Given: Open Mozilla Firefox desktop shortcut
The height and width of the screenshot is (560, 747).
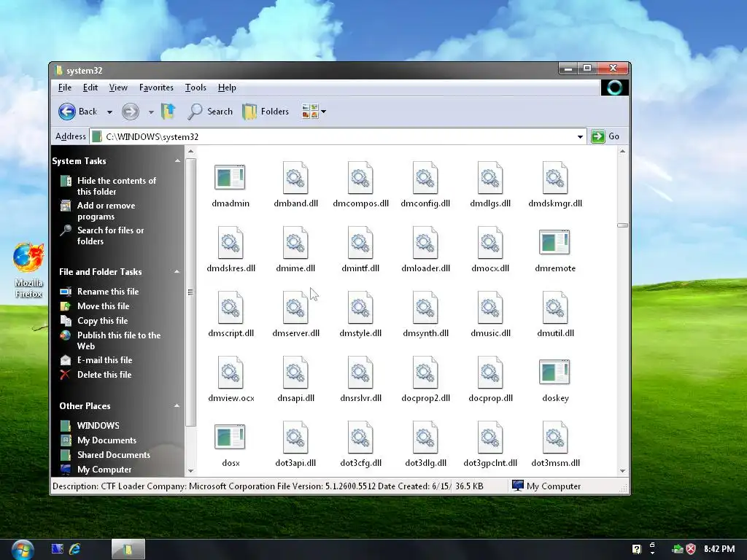Looking at the screenshot, I should (28, 270).
